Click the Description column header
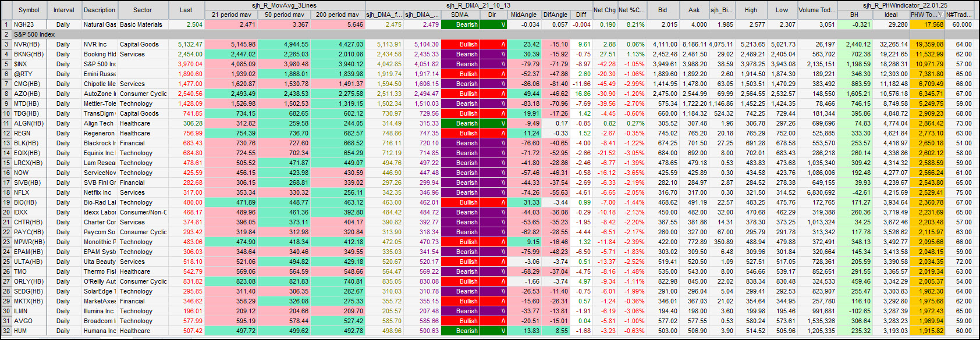 click(x=100, y=10)
